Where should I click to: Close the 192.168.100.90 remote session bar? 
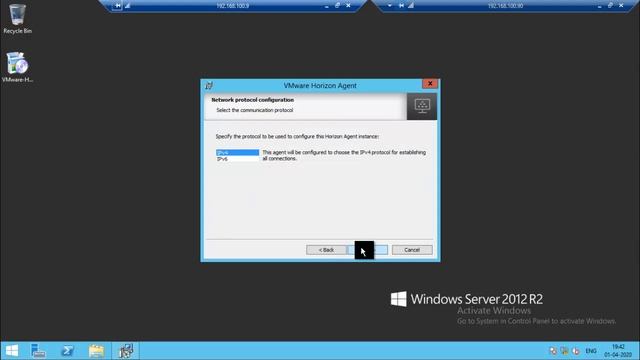point(621,6)
